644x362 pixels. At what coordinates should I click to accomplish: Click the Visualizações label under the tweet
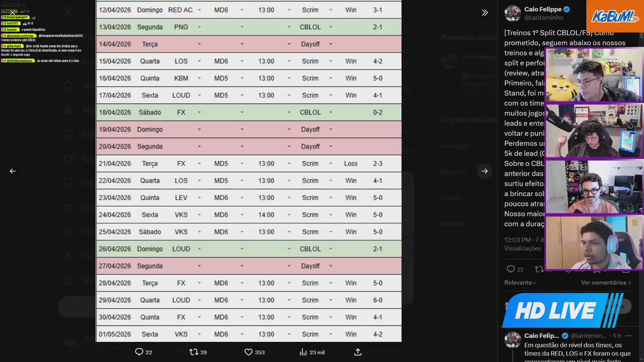click(x=522, y=248)
